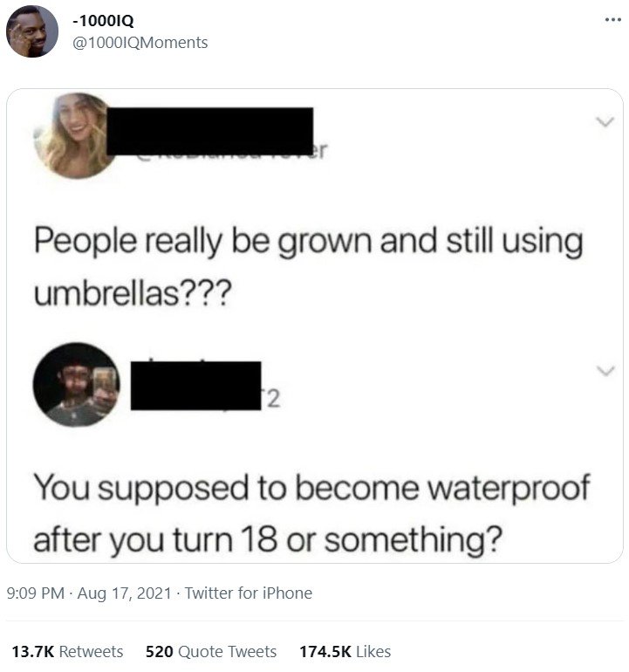Expand the chevron on the reply tweet
Viewport: 629px width, 672px height.
tap(605, 370)
